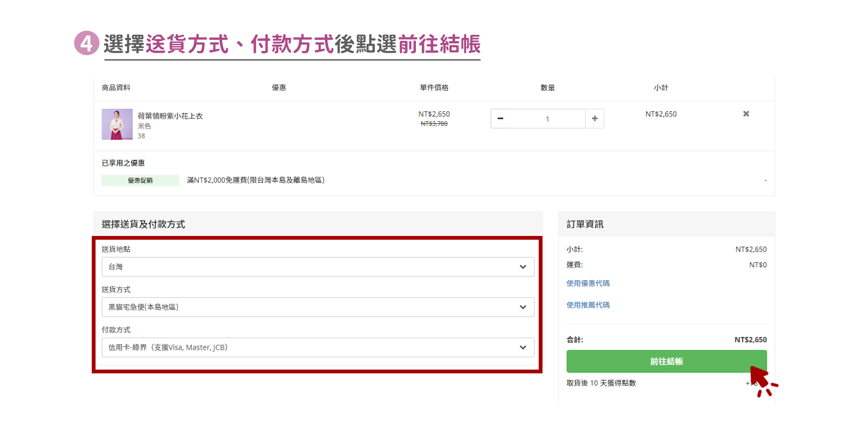868x424 pixels.
Task: Click the red cursor arrow graphic
Action: pyautogui.click(x=761, y=379)
